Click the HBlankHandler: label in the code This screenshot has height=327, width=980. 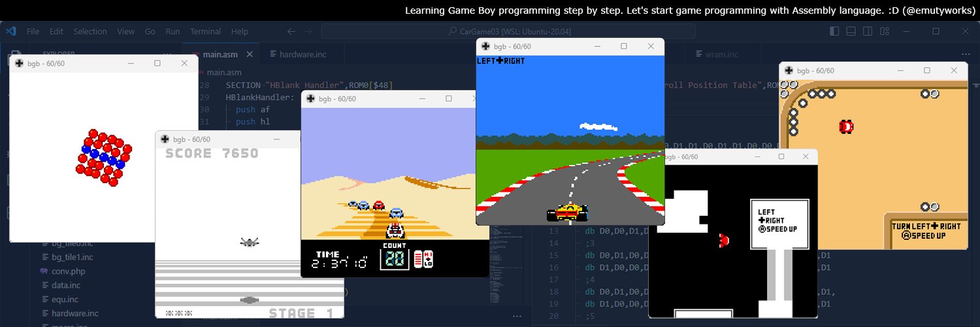[259, 97]
